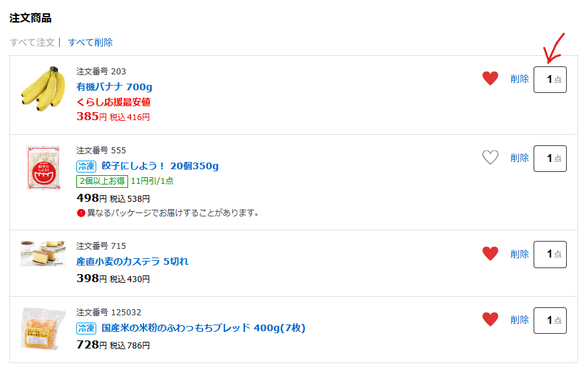The width and height of the screenshot is (588, 375).
Task: Delete the rice flour bread item
Action: [520, 320]
